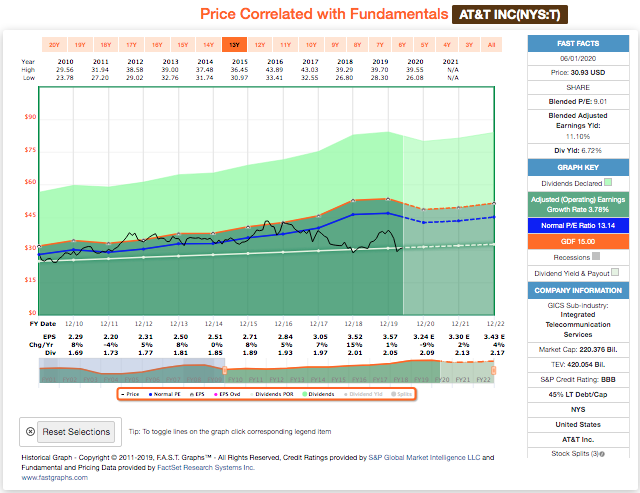Click the circled X icon beside Reset Selections

[x=30, y=431]
